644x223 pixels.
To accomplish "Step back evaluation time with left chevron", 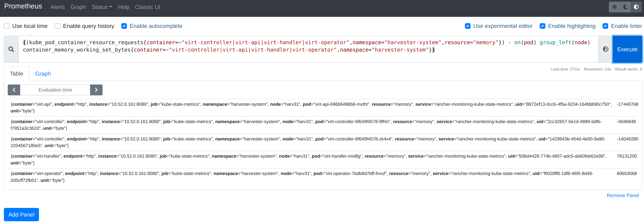I will click(14, 90).
